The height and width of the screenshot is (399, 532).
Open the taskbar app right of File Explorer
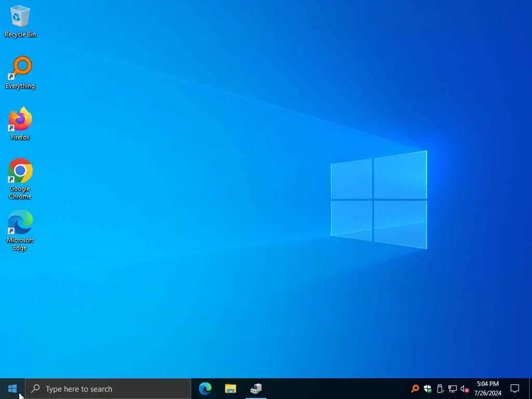256,389
